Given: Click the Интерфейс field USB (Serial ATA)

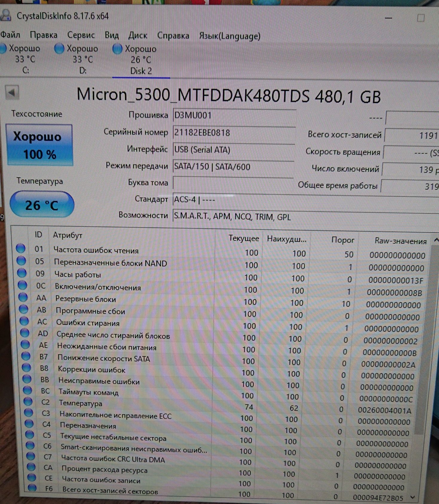Looking at the screenshot, I should click(233, 149).
